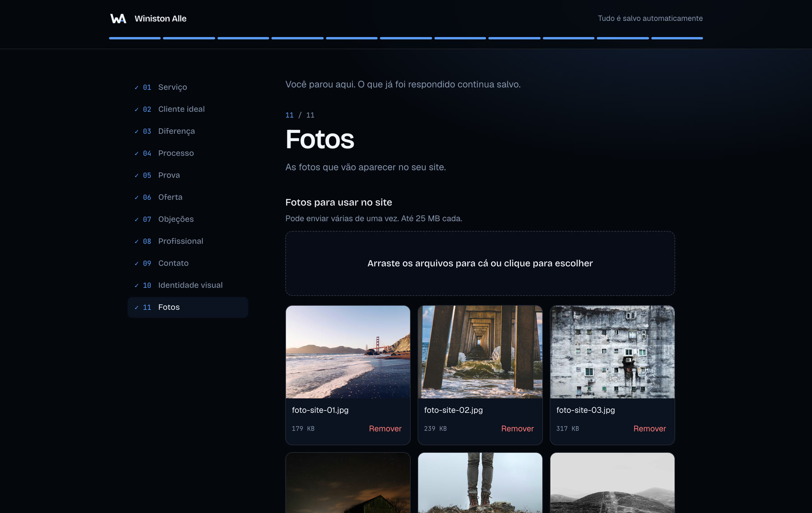
Task: Click the last progress bar segment
Action: 677,38
